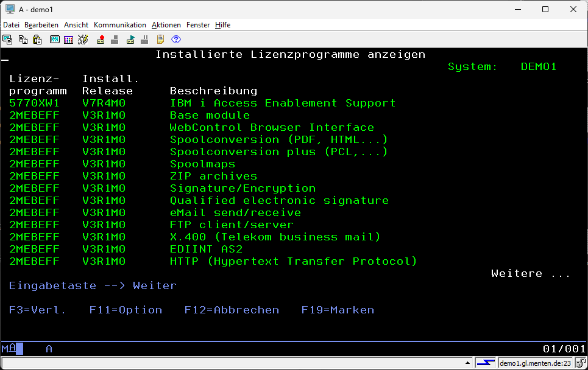Click the print screen toolbar icon

pyautogui.click(x=8, y=40)
